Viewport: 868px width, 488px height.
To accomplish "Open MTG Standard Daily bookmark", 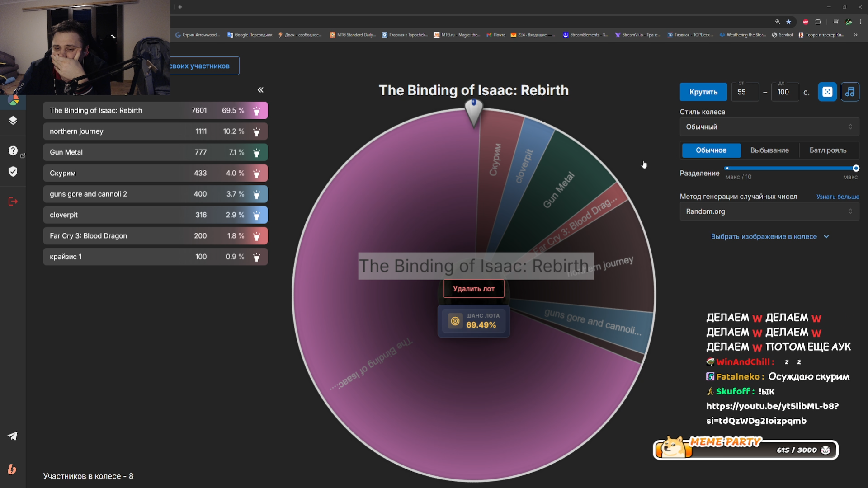I will click(x=353, y=35).
